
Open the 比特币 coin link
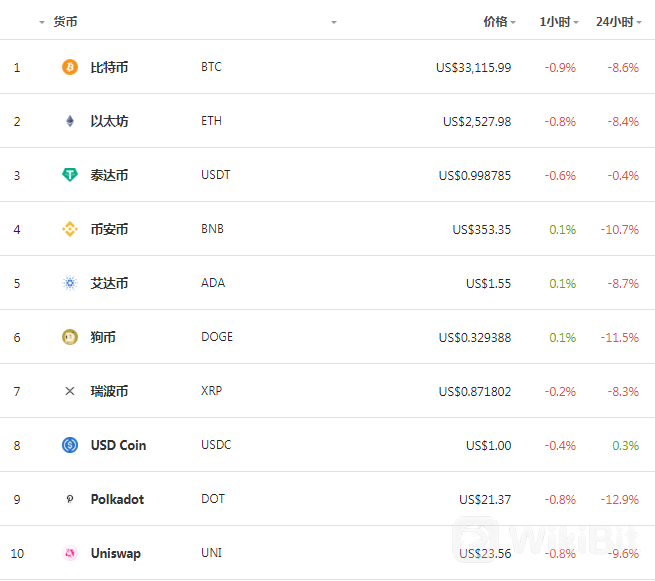(x=109, y=67)
